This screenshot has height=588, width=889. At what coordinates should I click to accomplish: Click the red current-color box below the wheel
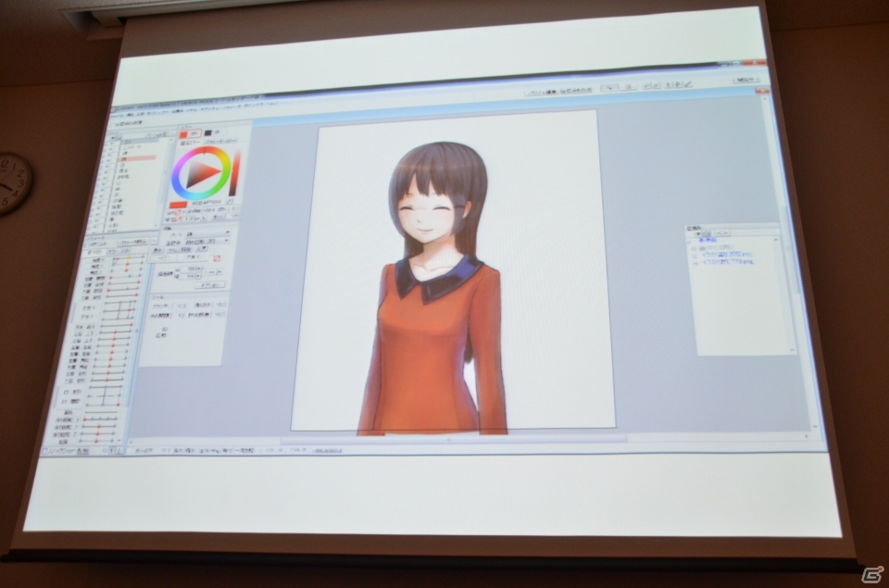click(178, 204)
